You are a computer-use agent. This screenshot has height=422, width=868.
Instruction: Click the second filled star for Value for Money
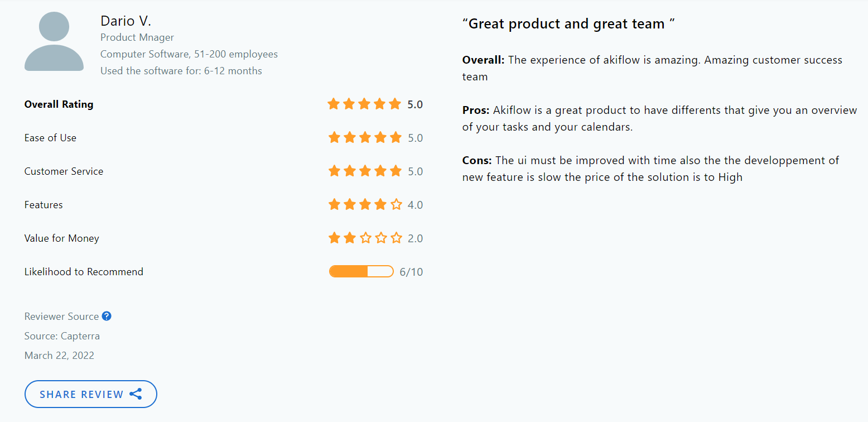click(x=349, y=238)
